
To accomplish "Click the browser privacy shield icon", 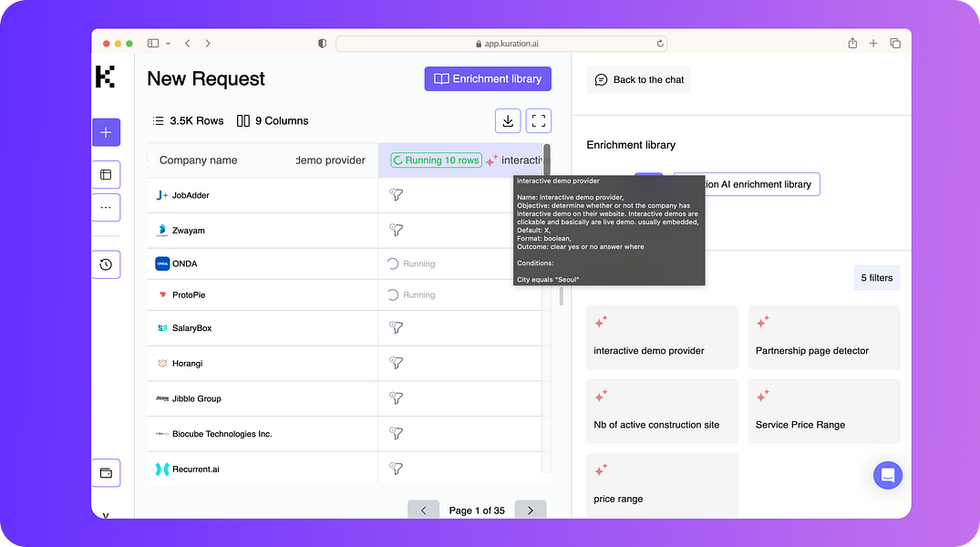I will pos(322,43).
